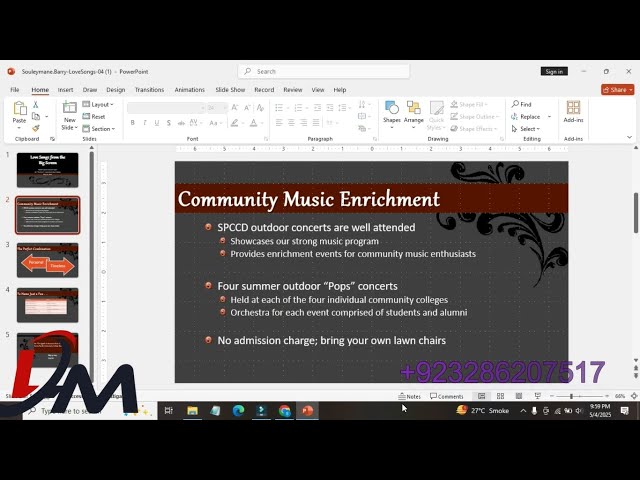Open the line spacing options
640x480 pixels.
344,108
